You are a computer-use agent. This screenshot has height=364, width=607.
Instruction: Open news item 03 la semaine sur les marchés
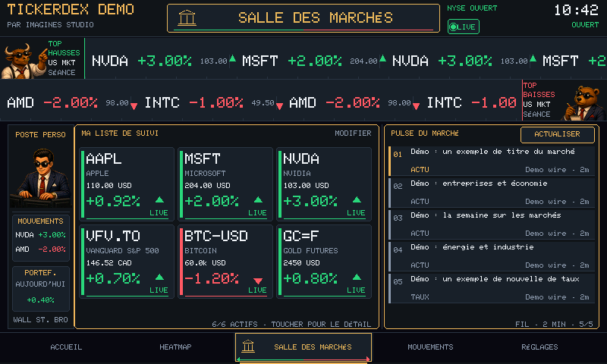(x=492, y=224)
